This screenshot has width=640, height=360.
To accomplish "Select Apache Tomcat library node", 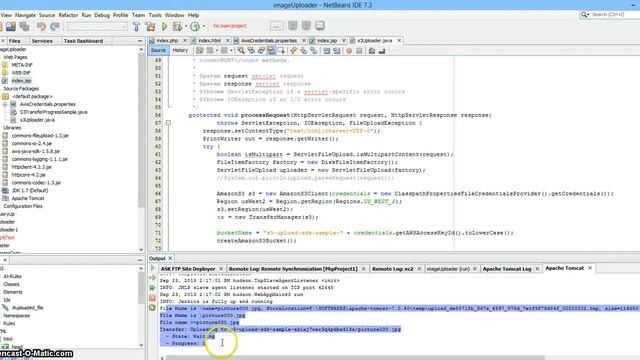I will pyautogui.click(x=28, y=198).
